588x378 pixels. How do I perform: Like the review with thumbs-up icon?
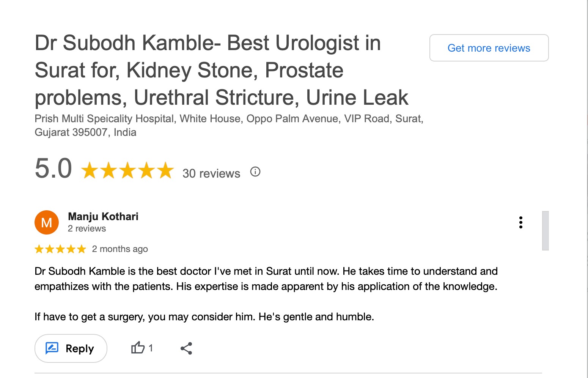click(x=138, y=348)
